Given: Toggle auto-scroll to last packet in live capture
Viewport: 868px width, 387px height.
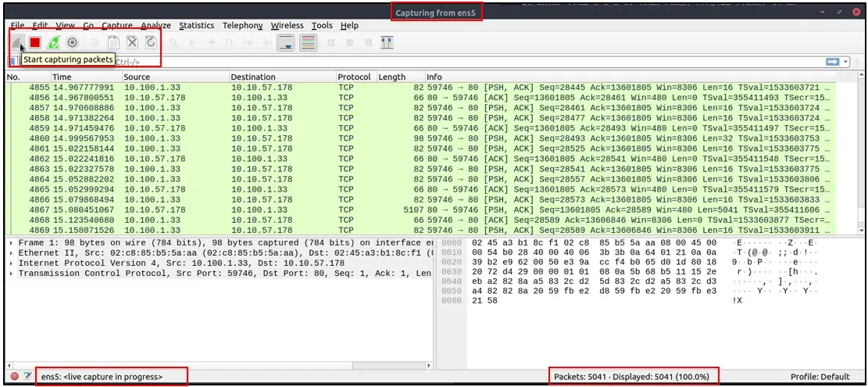Looking at the screenshot, I should coord(286,42).
